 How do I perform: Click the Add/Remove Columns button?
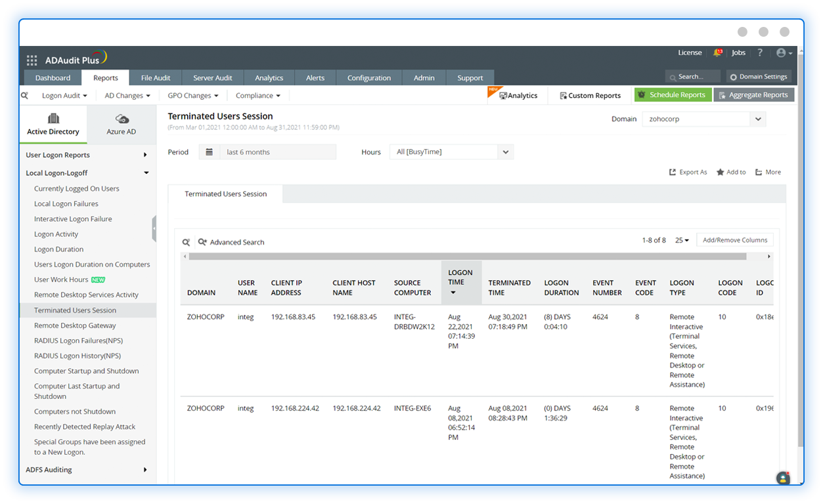735,240
